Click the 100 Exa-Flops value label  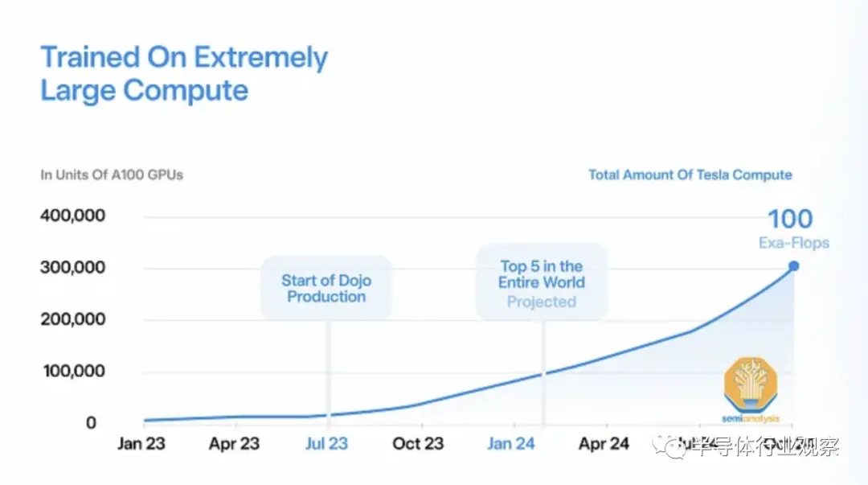[790, 228]
